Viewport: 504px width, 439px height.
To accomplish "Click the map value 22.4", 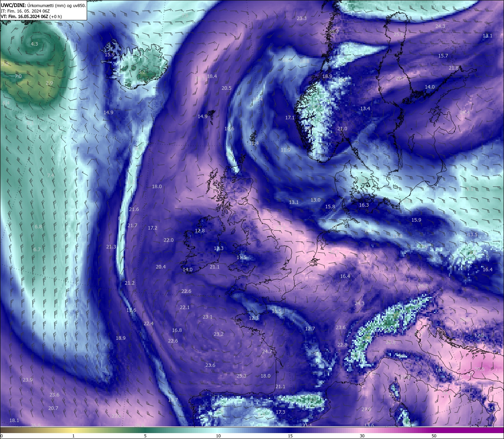I will tap(148, 323).
